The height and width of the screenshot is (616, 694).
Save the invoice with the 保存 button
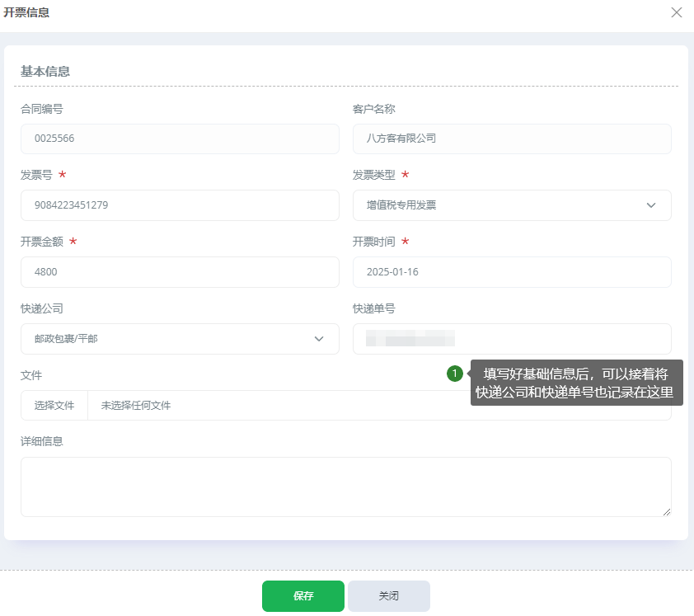[x=302, y=596]
